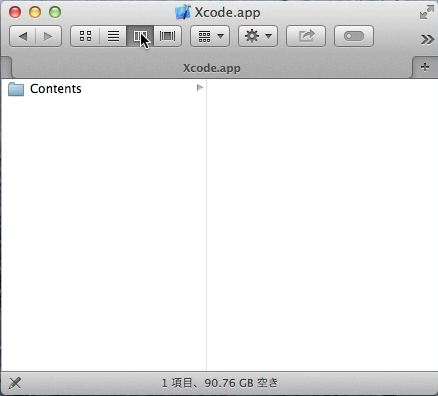
Task: Open the gear action menu
Action: click(258, 36)
